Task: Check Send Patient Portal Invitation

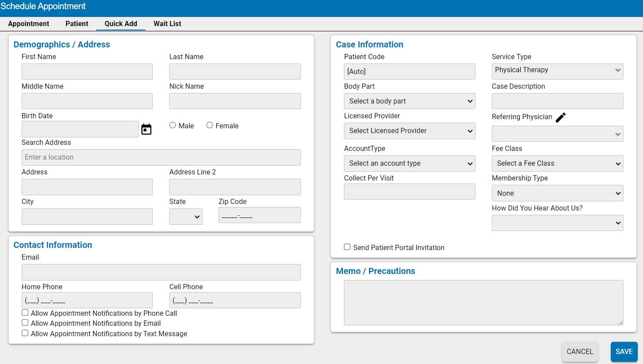Action: 347,247
